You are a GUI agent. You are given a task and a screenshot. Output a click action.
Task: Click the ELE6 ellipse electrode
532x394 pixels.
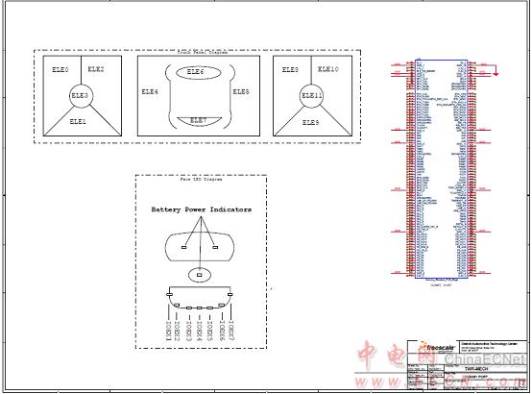pos(199,72)
